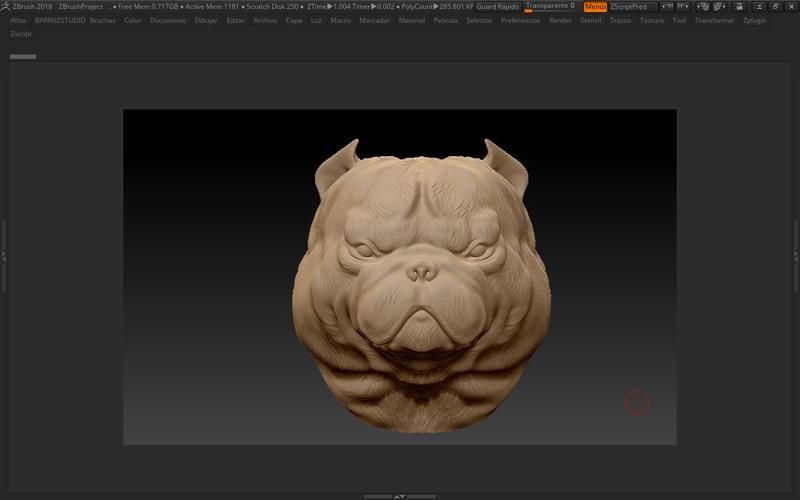Open the Render menu

(560, 20)
